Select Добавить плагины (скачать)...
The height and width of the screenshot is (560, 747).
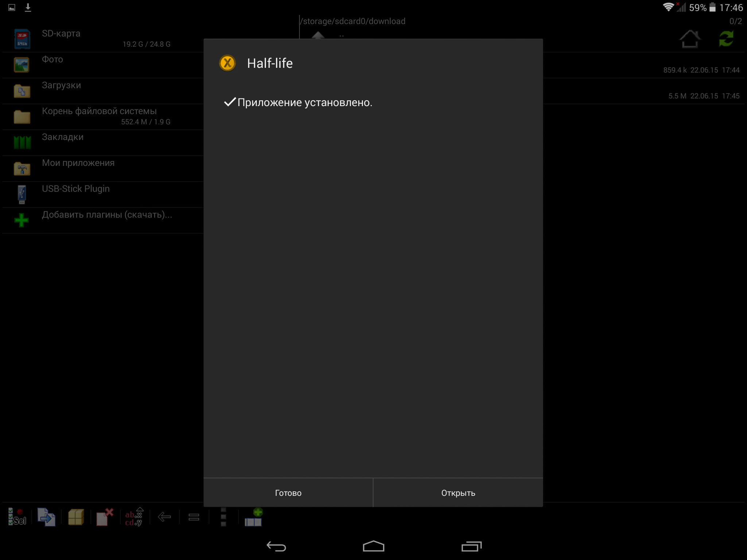(x=103, y=220)
